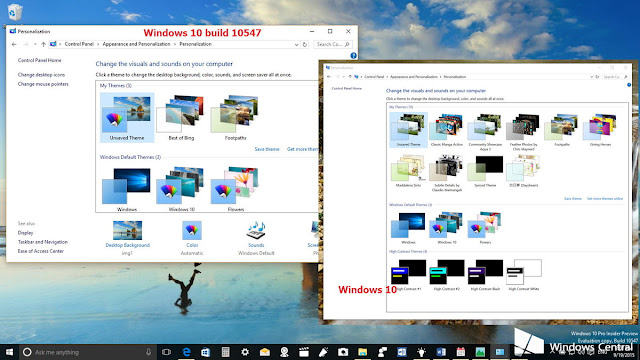This screenshot has width=640, height=360.
Task: Select High Contrast White theme
Action: (x=524, y=275)
